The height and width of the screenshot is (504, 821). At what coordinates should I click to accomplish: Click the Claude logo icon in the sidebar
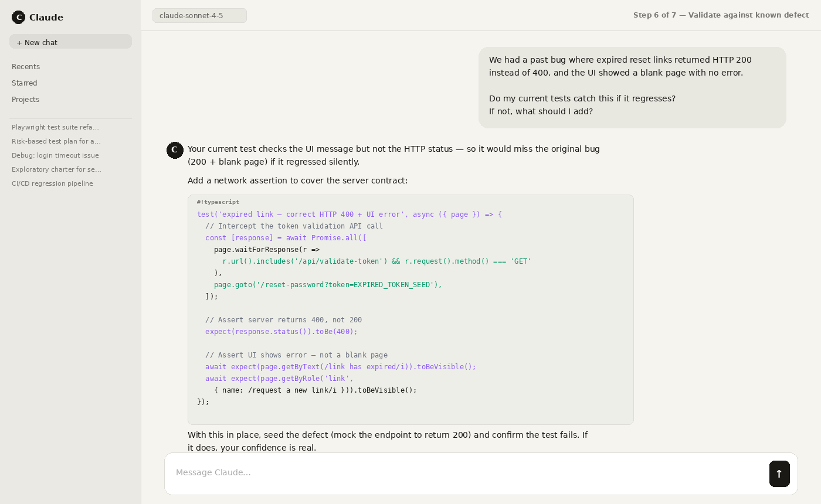coord(18,17)
